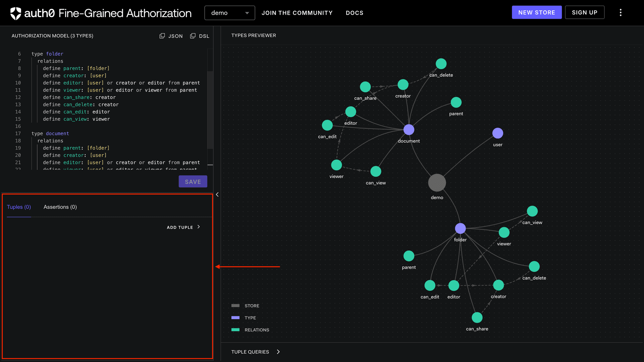Select the gray demo store node
This screenshot has height=362, width=644.
(x=436, y=183)
